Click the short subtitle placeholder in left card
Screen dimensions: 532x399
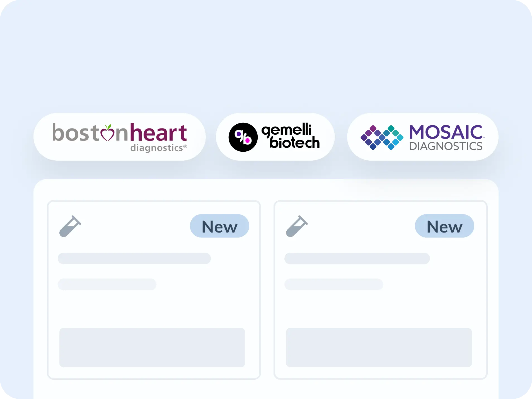(107, 284)
